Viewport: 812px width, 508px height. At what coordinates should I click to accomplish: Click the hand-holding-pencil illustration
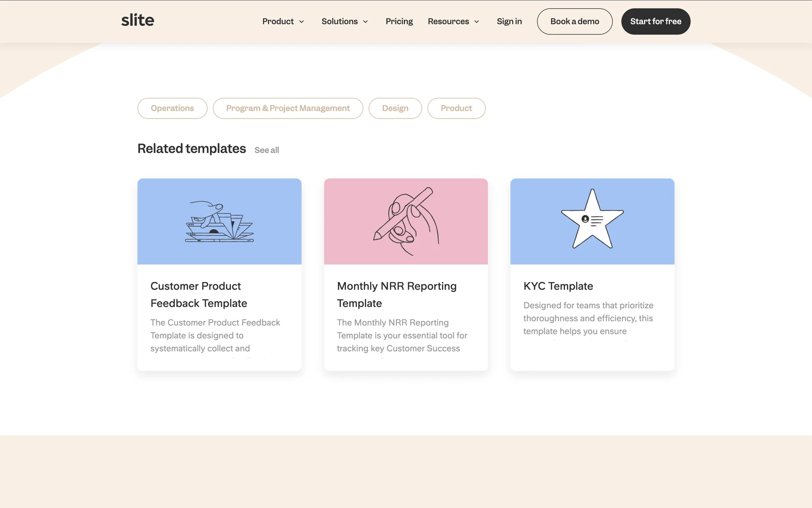pos(406,221)
